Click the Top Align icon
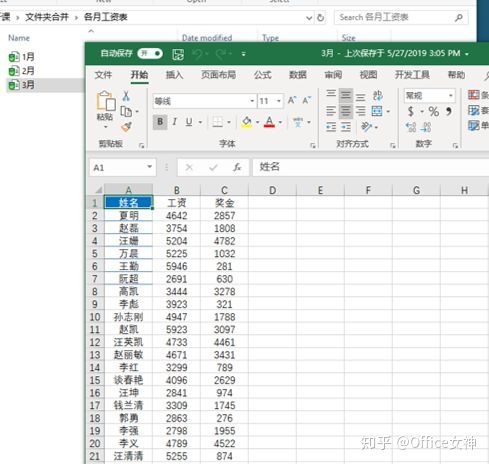Viewport: 489px width, 464px height. click(331, 94)
